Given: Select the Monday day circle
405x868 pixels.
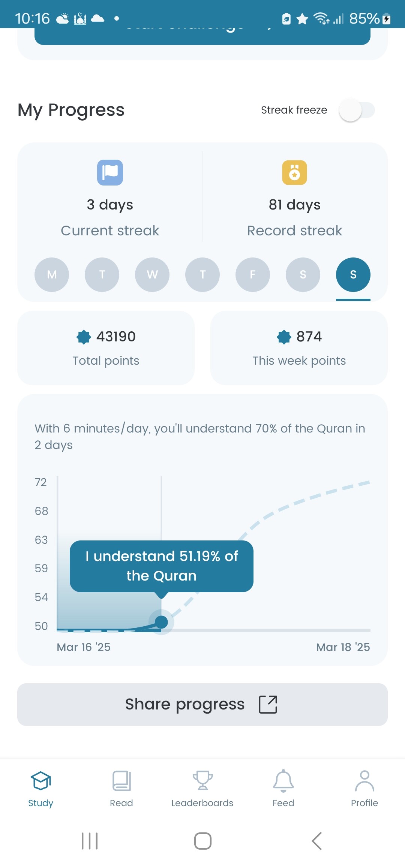Looking at the screenshot, I should [52, 275].
